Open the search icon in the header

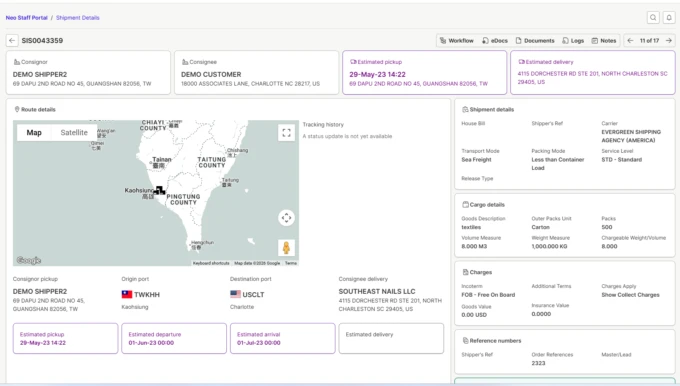click(x=653, y=18)
